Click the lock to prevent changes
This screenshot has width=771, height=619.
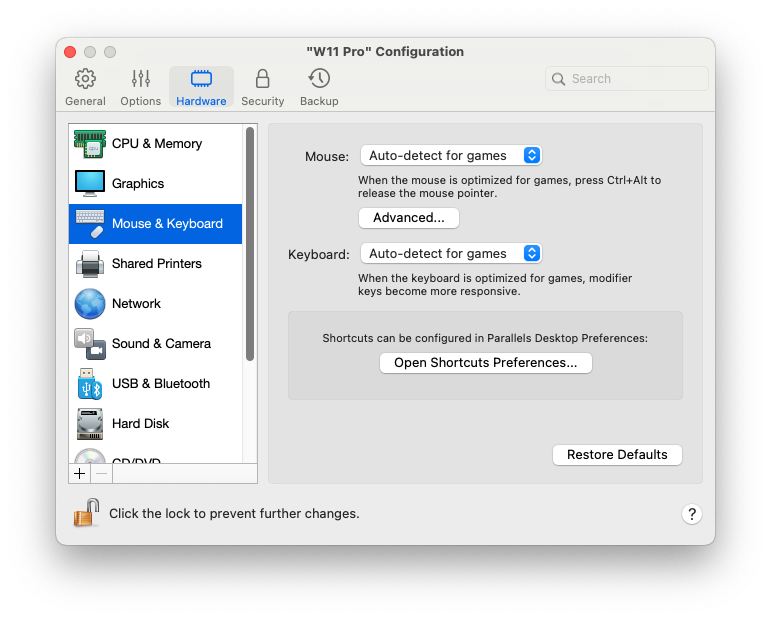(x=86, y=513)
